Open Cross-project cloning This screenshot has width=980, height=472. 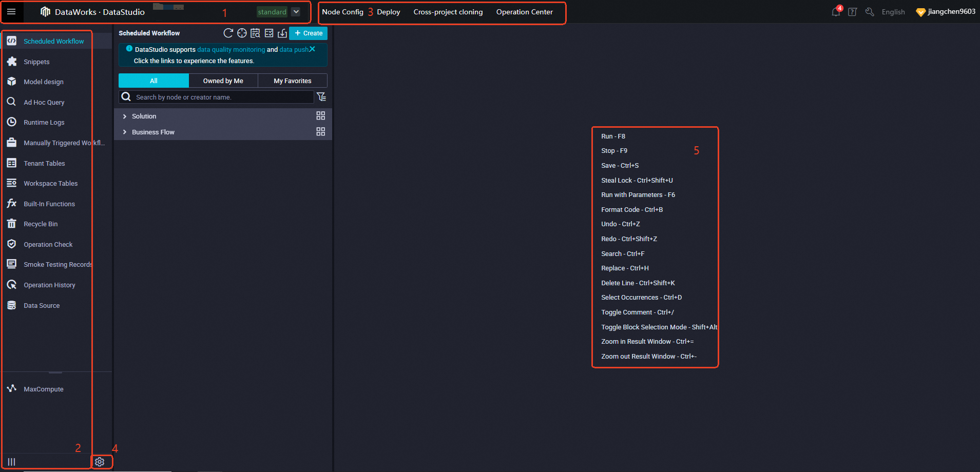(448, 12)
